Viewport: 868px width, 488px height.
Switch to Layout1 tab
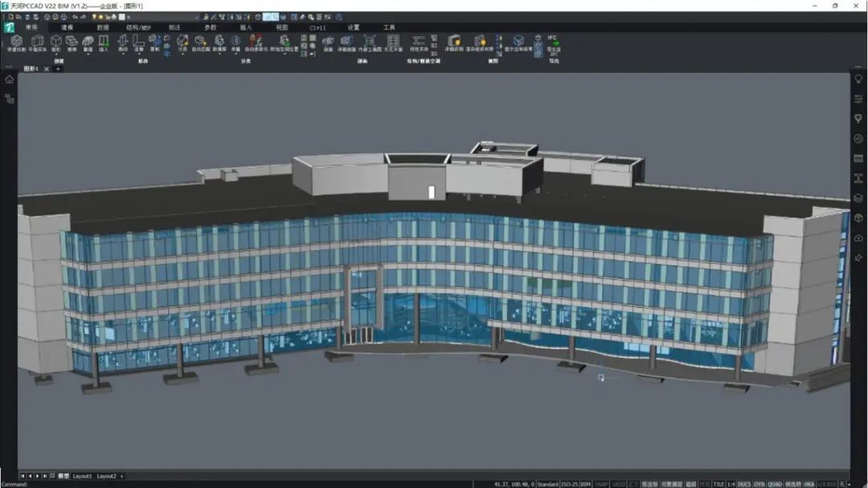tap(83, 476)
